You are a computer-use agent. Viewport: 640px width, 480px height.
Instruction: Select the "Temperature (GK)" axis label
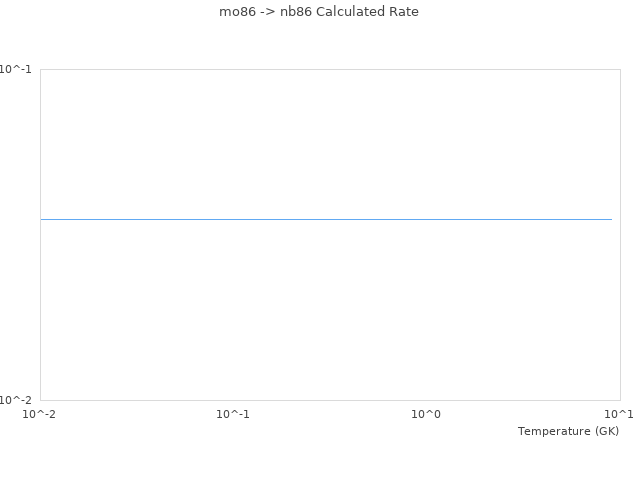(568, 431)
